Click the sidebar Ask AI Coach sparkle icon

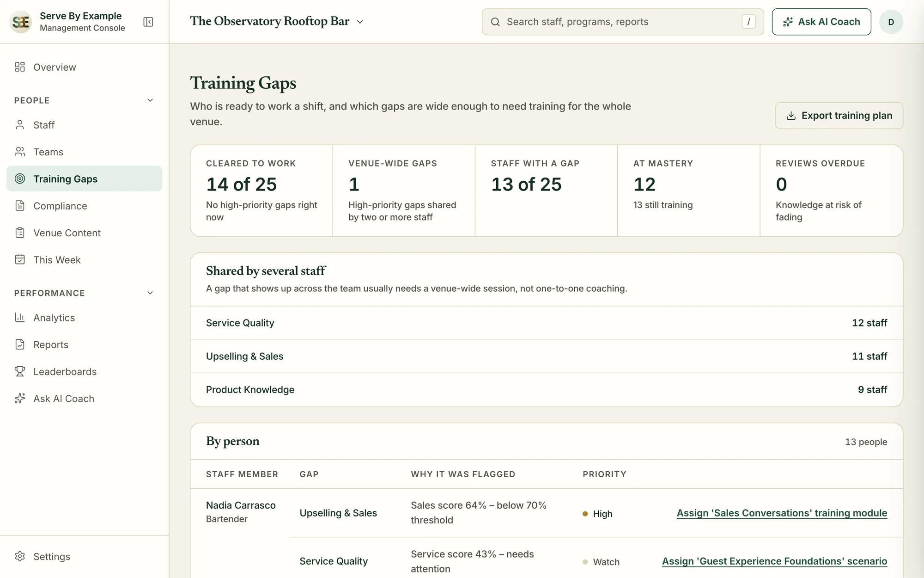(x=20, y=398)
